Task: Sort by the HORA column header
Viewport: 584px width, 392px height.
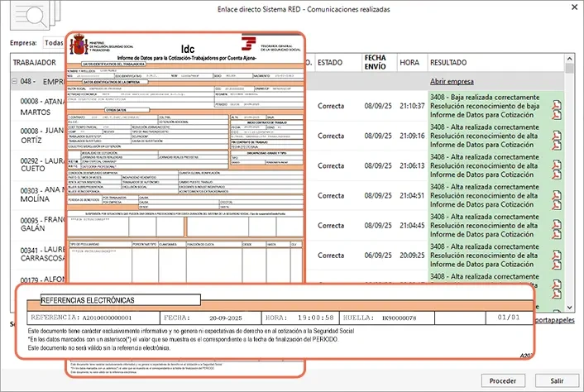Action: 409,63
